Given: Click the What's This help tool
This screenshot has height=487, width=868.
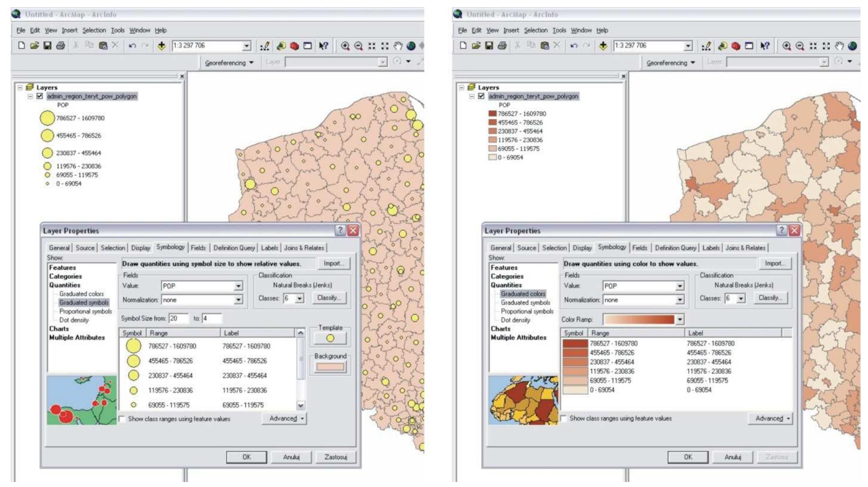Looking at the screenshot, I should pyautogui.click(x=324, y=46).
